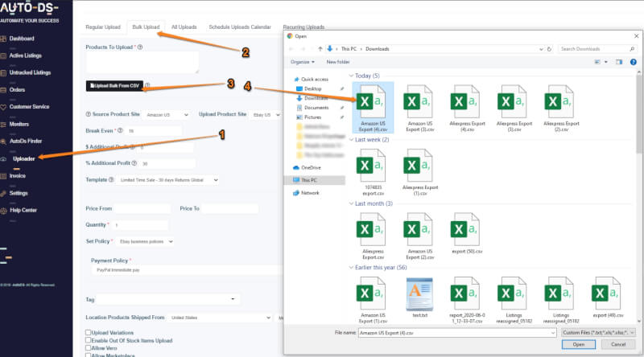Open Desktop in navigation pane

pyautogui.click(x=312, y=88)
